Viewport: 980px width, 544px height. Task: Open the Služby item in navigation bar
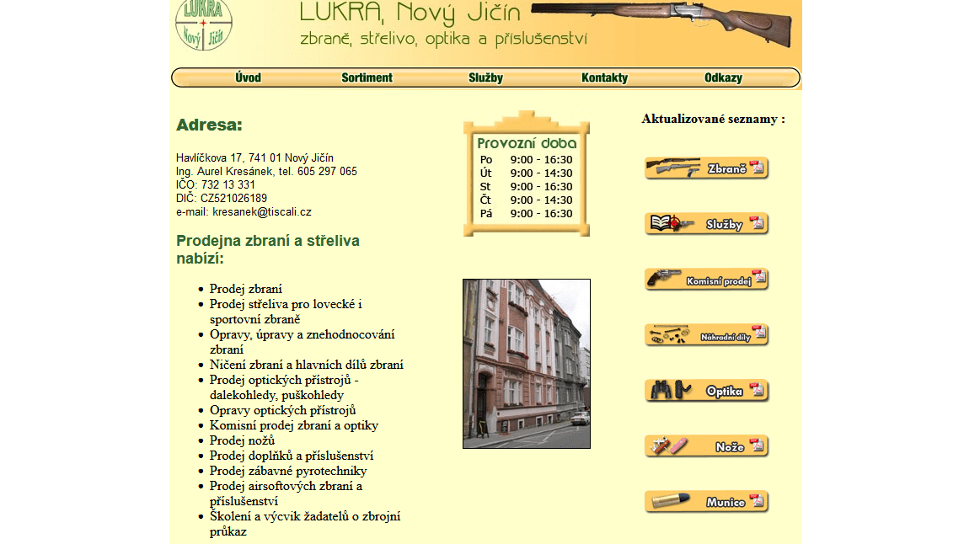pos(485,77)
